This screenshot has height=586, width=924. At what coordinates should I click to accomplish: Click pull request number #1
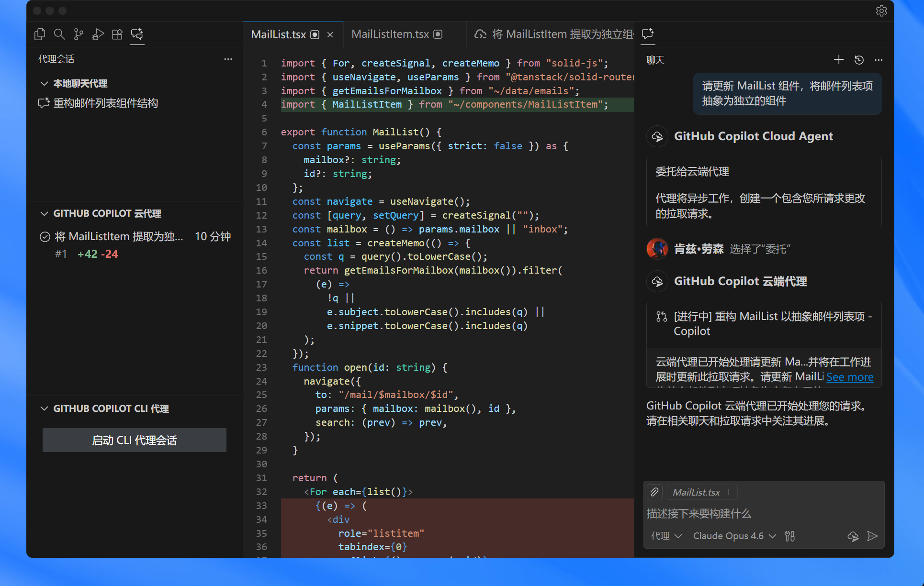pyautogui.click(x=61, y=254)
